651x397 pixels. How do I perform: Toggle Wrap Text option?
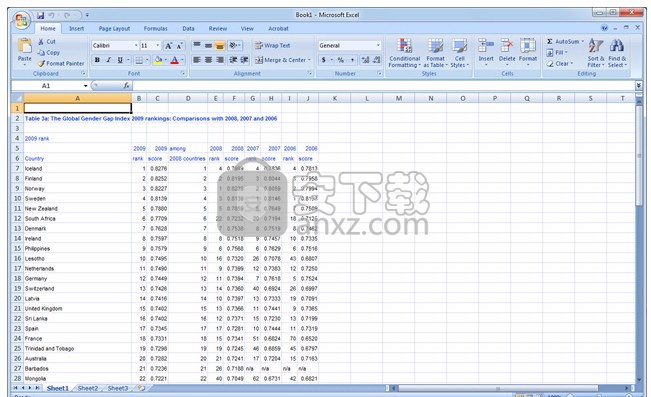(272, 46)
